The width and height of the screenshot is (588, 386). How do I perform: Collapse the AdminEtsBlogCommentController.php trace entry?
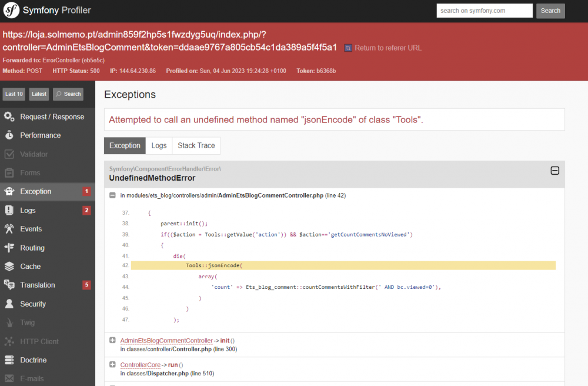click(112, 195)
